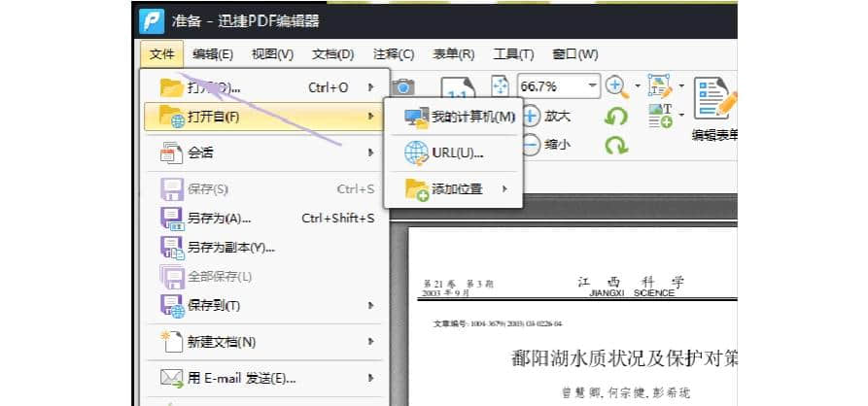
Task: Open the 编辑(E) menu
Action: click(x=213, y=54)
